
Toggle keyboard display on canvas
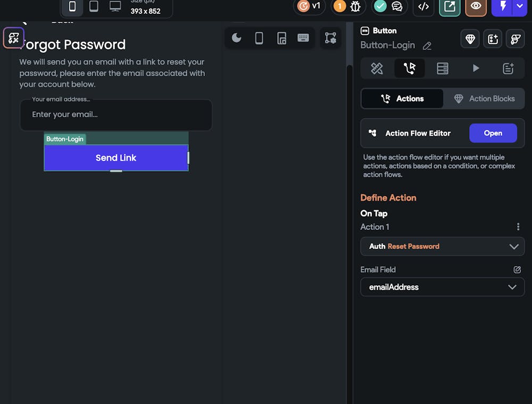(303, 38)
